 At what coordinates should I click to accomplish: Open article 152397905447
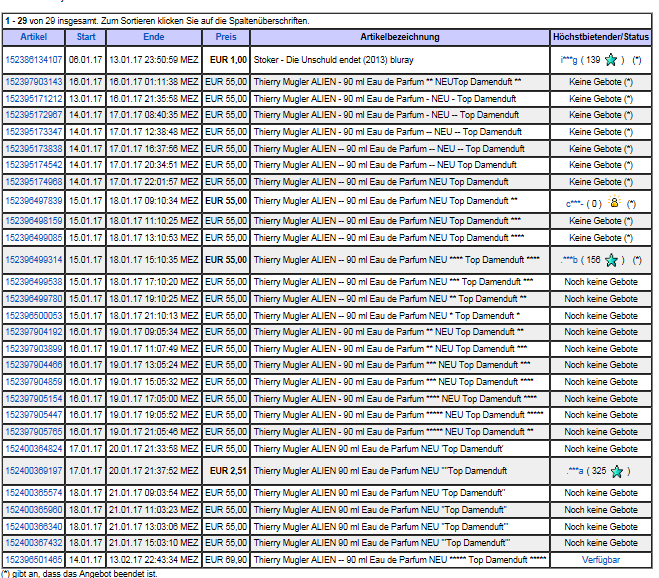34,415
